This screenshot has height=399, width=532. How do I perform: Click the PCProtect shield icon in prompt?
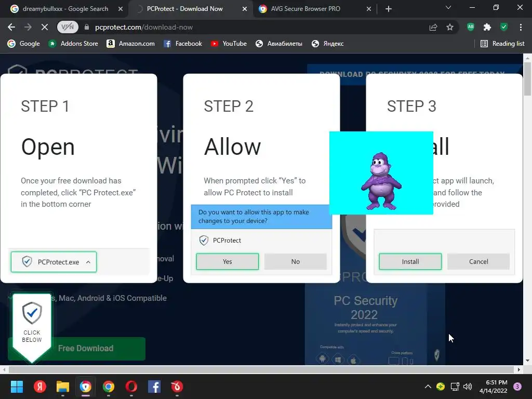(204, 240)
